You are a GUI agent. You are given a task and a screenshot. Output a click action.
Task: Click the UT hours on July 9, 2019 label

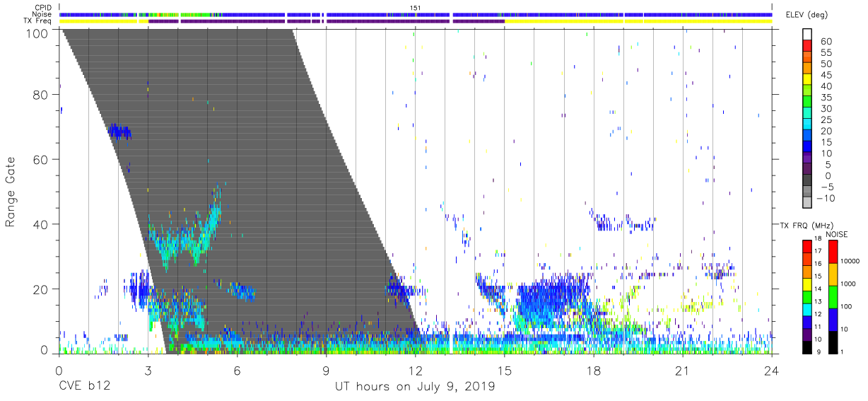pyautogui.click(x=416, y=387)
